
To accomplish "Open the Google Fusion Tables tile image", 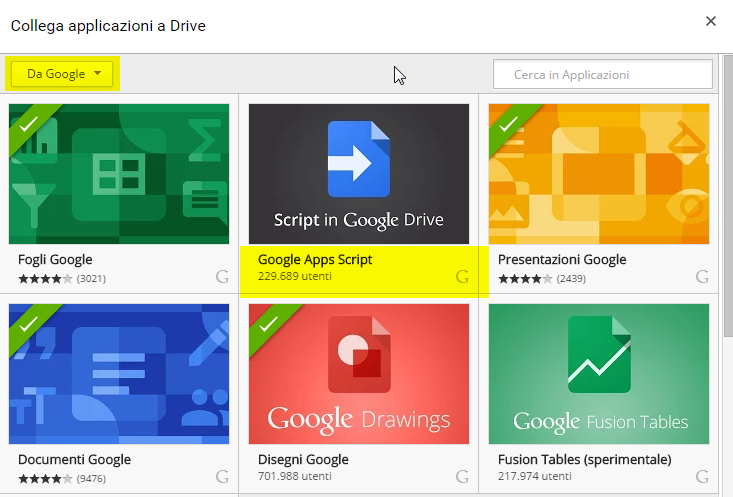I will pos(599,374).
